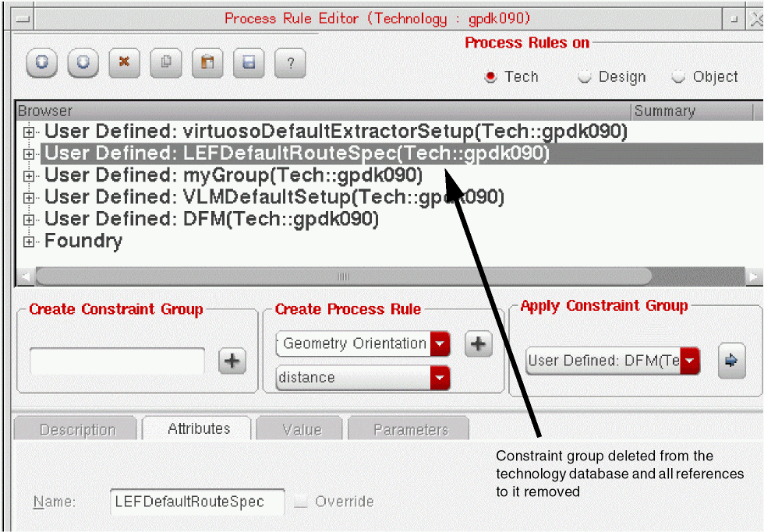764x532 pixels.
Task: Click the Create Constraint Group name field
Action: point(117,361)
